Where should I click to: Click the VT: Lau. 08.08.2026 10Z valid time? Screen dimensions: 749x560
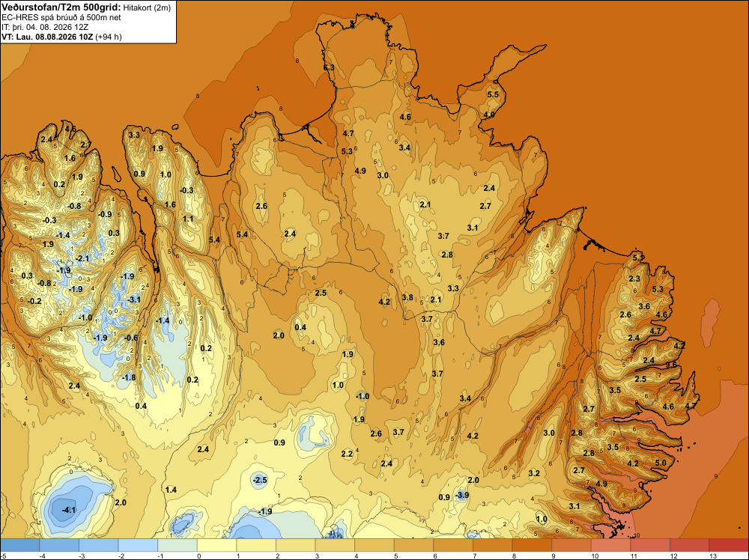click(47, 37)
